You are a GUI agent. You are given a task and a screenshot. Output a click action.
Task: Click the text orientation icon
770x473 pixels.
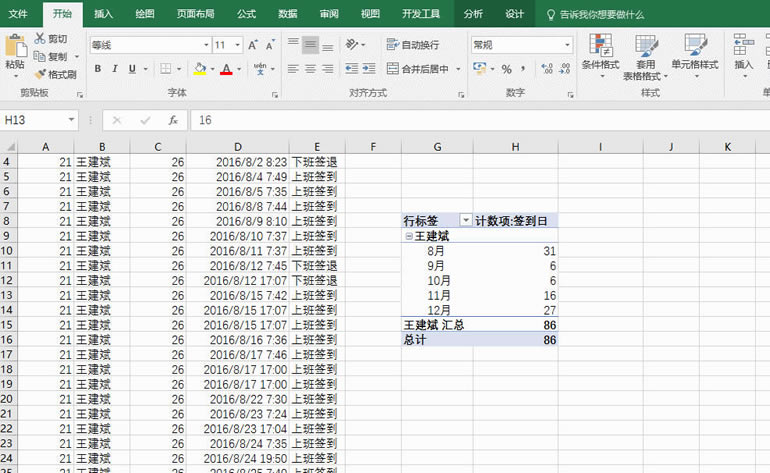pos(352,44)
